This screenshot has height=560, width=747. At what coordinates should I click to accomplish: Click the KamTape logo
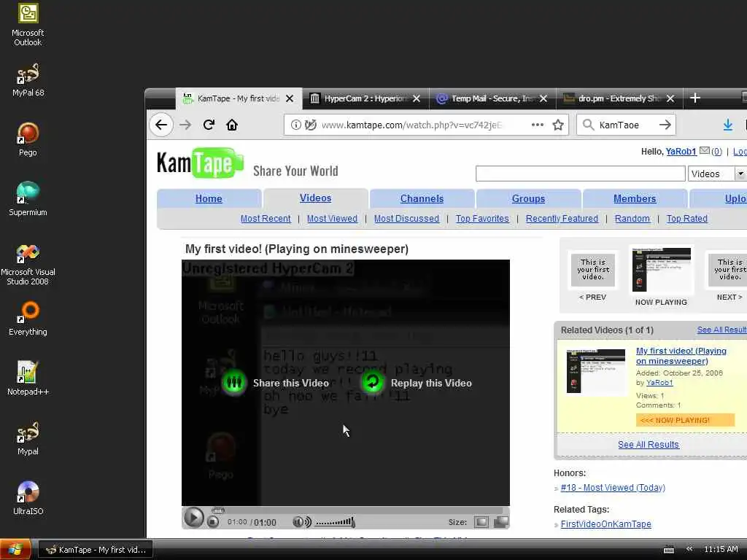pyautogui.click(x=200, y=163)
